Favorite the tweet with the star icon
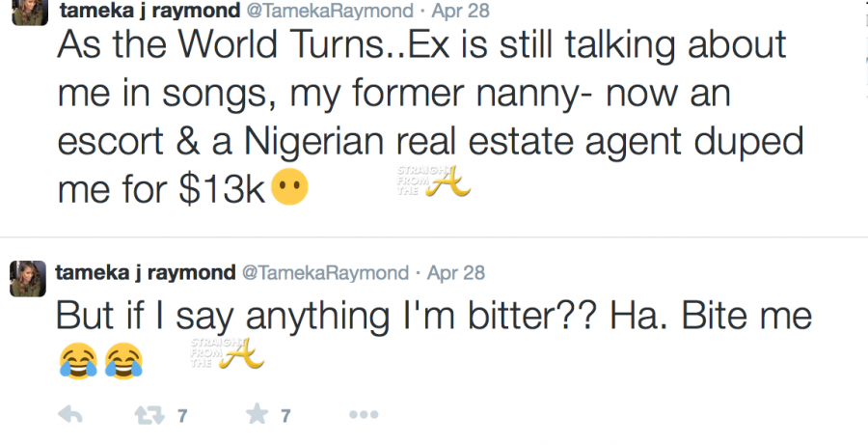 (256, 415)
